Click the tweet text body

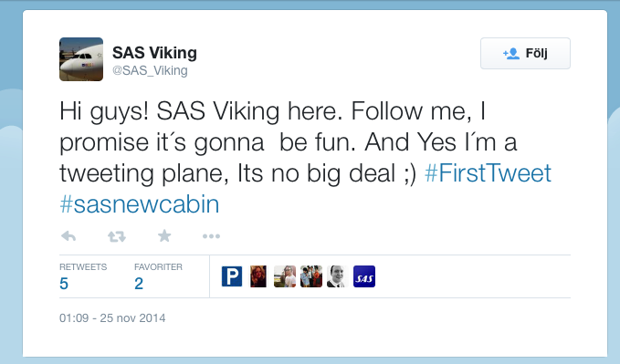(305, 157)
